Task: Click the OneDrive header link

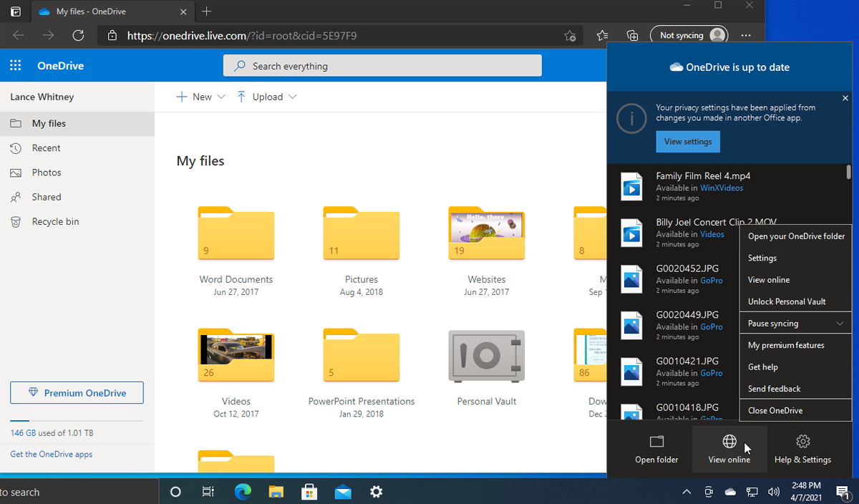Action: [x=60, y=66]
